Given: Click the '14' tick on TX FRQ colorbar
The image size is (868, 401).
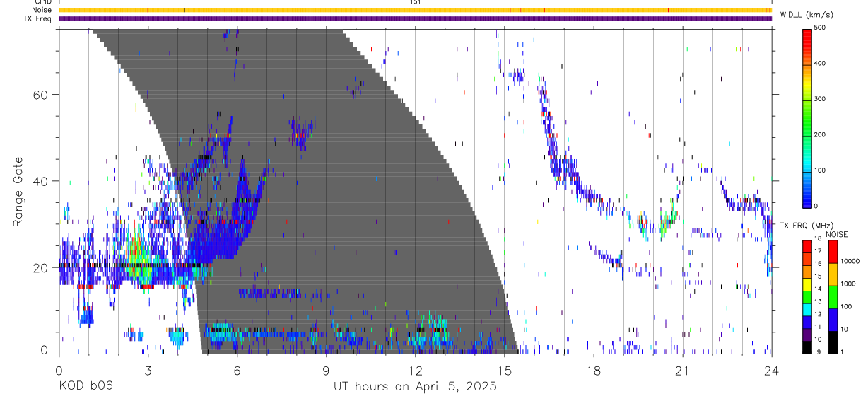Looking at the screenshot, I should [x=819, y=289].
